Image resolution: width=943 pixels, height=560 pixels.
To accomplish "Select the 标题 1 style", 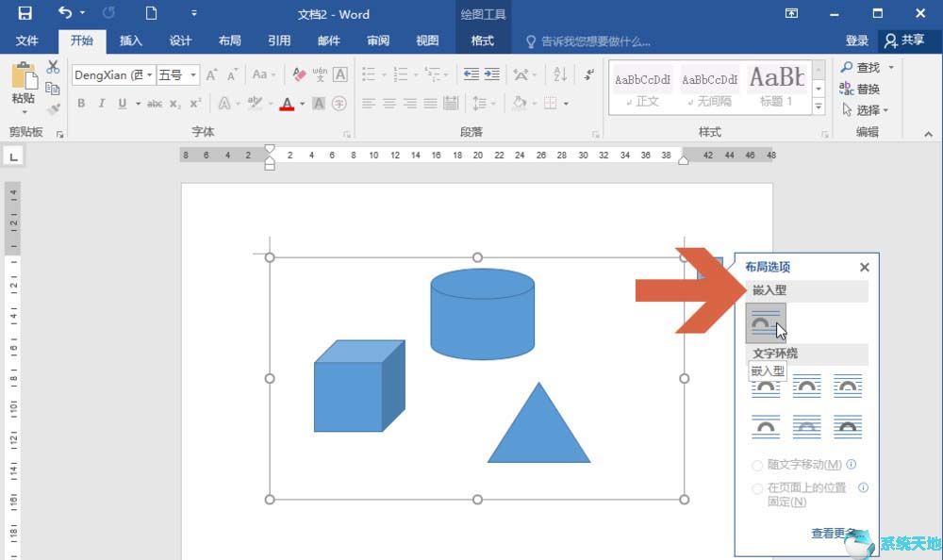I will tap(776, 88).
